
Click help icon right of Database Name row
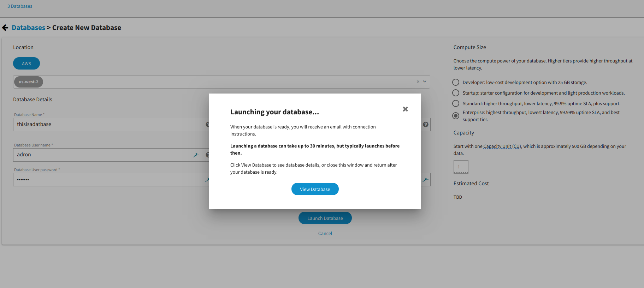tap(426, 124)
